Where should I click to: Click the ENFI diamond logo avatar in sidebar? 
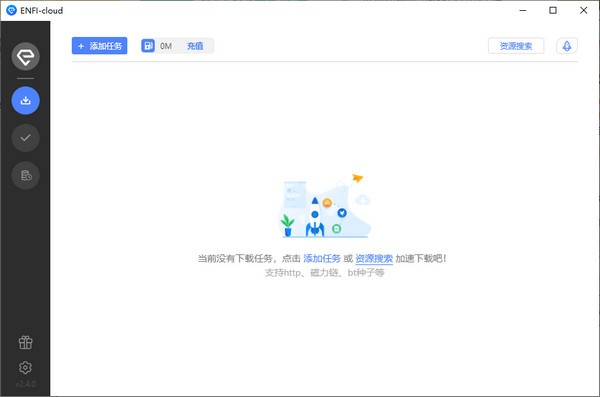click(x=25, y=57)
